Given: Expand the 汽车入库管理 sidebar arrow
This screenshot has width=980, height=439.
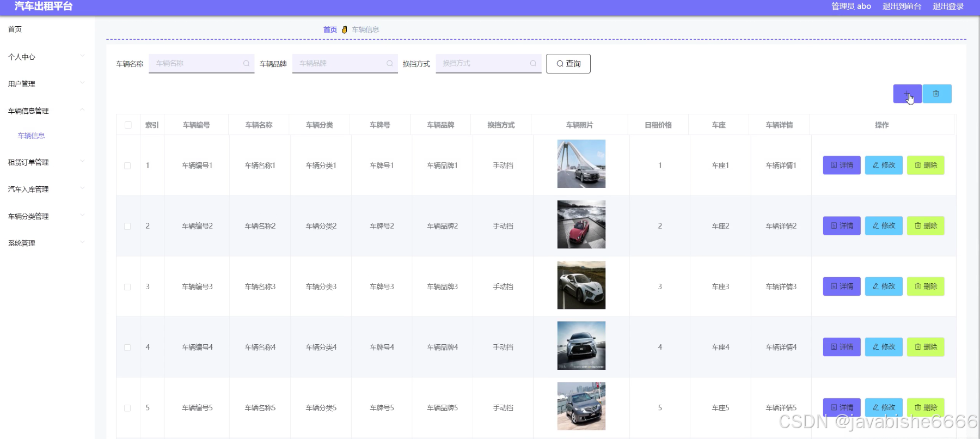Looking at the screenshot, I should coord(82,188).
